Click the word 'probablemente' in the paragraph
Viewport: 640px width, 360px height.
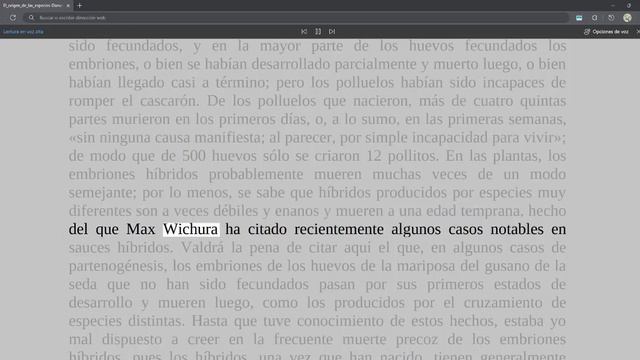256,174
